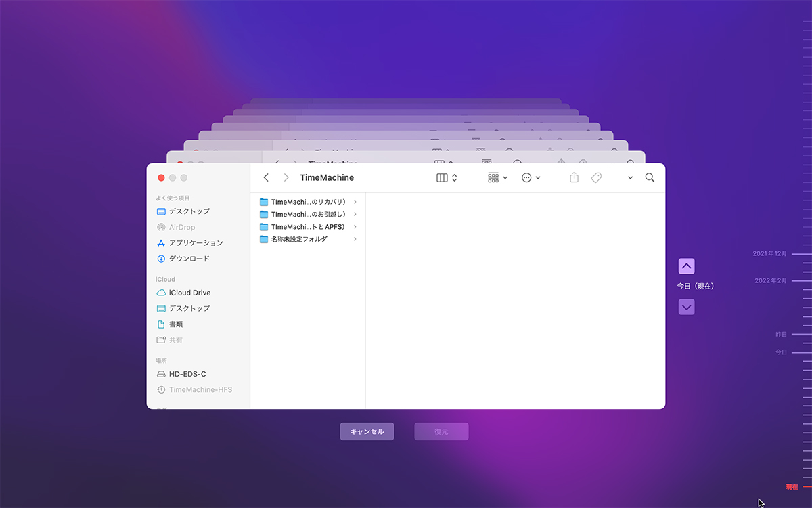Click the Finder back navigation arrow
Screen dimensions: 812x508
[266, 177]
